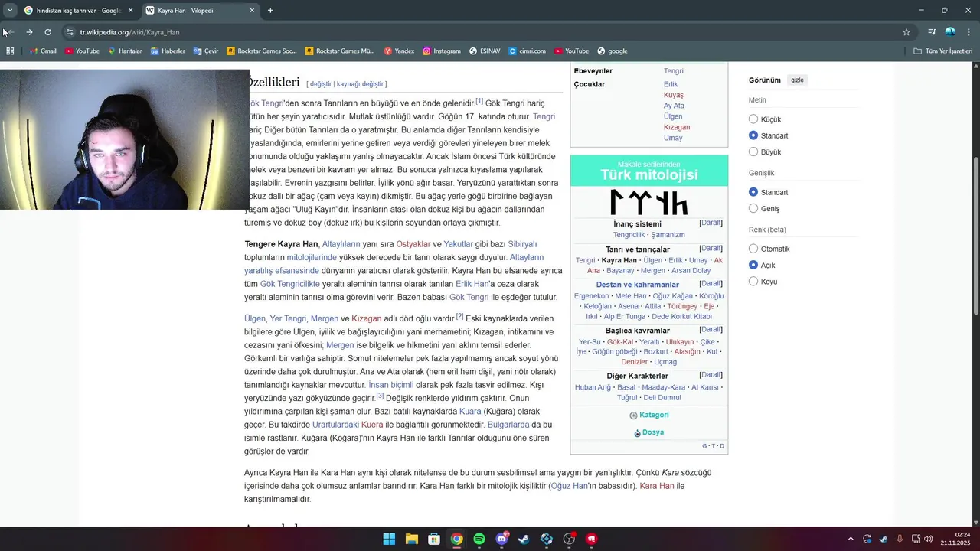Collapse the Başlıca kavramlar section
This screenshot has height=551, width=980.
coord(711,329)
